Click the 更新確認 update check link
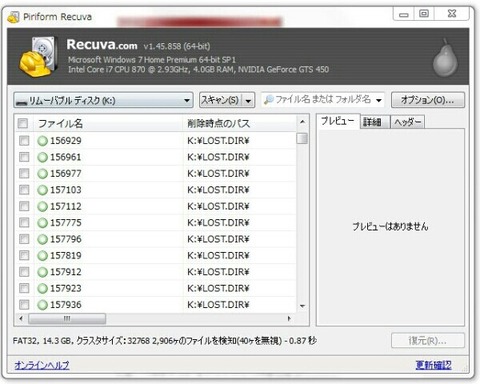Viewport: 480px width, 384px height. (433, 365)
